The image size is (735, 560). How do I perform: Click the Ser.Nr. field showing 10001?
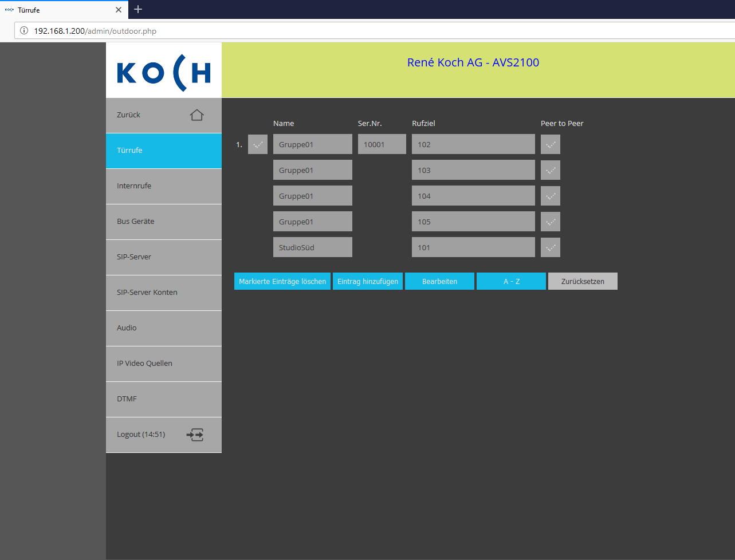(x=382, y=144)
